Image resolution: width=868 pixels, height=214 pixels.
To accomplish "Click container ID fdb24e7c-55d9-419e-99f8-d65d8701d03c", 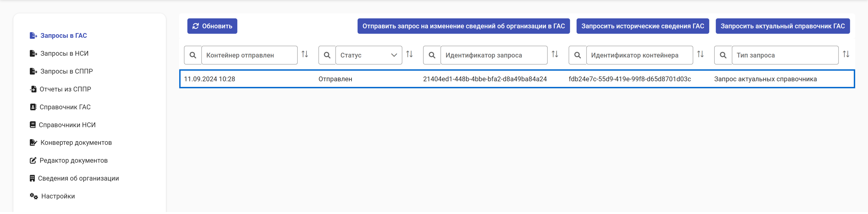I will tap(630, 79).
